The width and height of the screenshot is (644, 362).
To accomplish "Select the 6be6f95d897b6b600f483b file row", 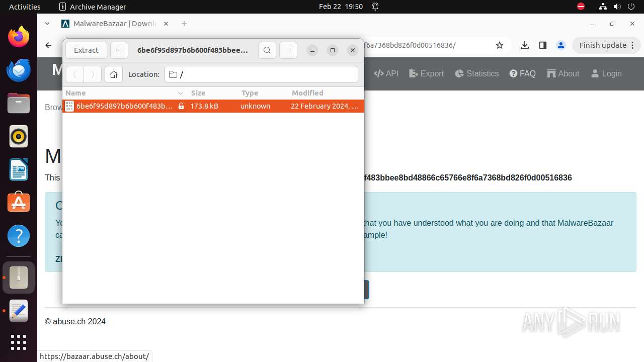I will (213, 106).
